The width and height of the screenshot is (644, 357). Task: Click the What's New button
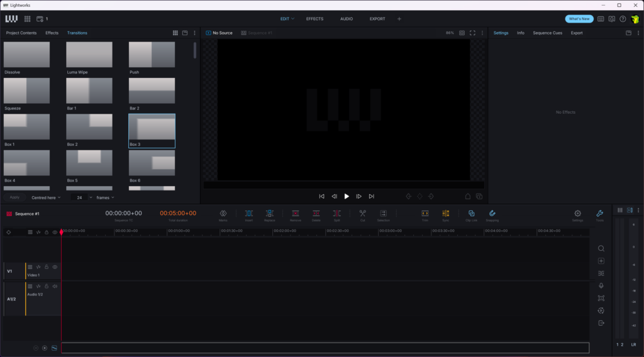[x=579, y=19]
